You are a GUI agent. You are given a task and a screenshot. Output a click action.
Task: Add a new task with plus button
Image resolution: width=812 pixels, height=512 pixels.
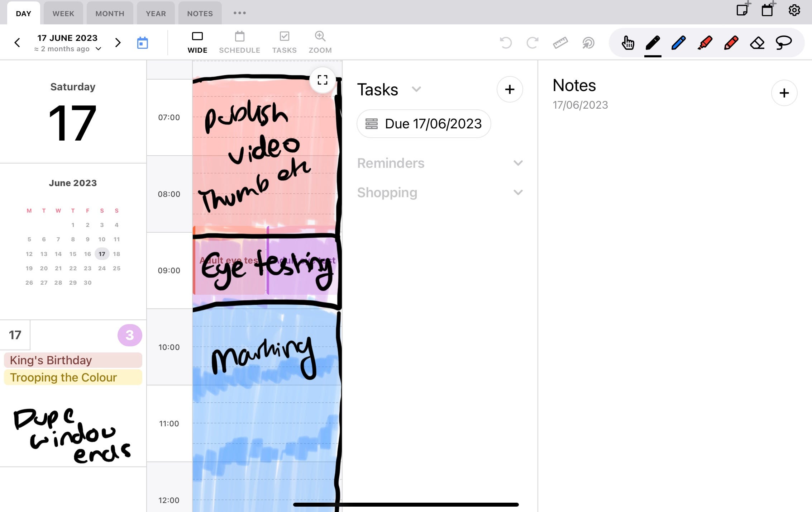click(510, 89)
